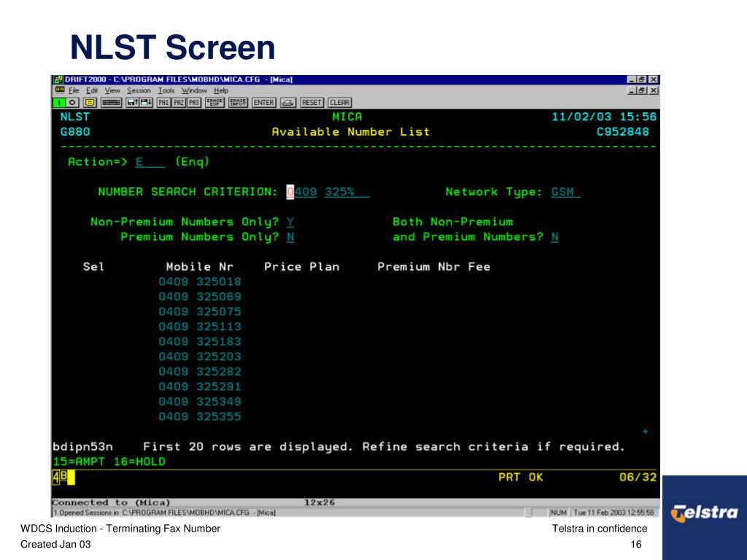Click the Available Number List heading
The height and width of the screenshot is (560, 747).
click(351, 132)
